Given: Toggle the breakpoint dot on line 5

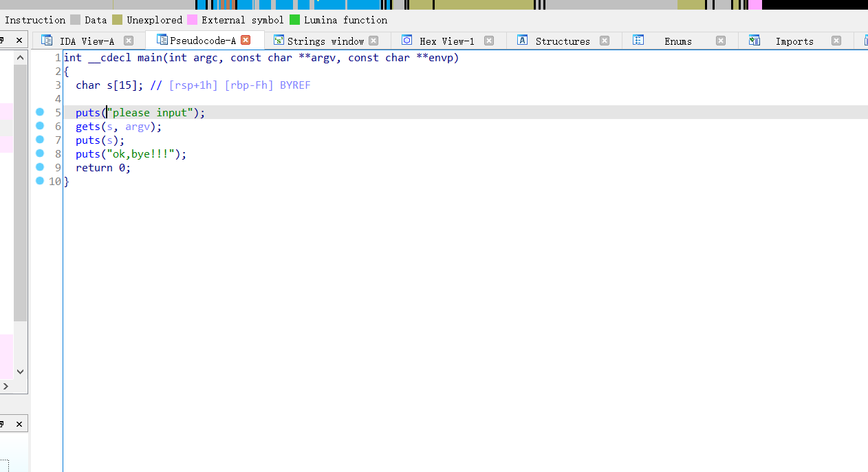Looking at the screenshot, I should coord(40,111).
